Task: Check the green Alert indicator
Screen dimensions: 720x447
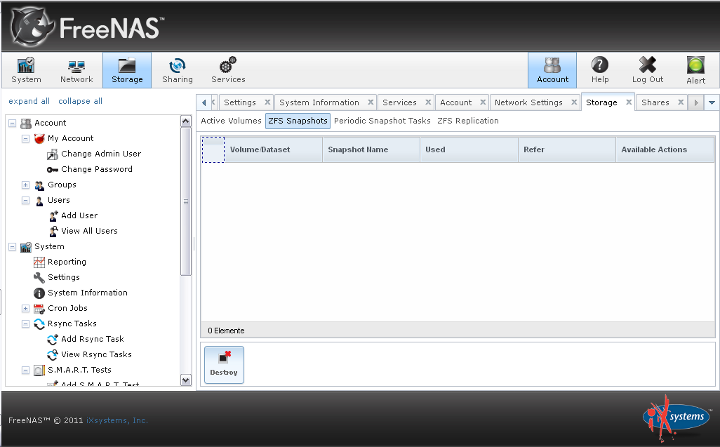Action: click(696, 70)
